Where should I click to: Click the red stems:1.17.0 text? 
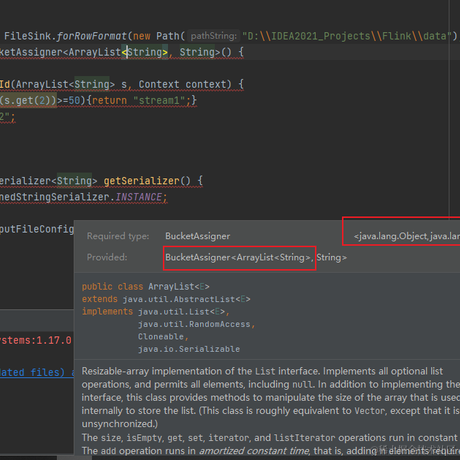coord(36,340)
